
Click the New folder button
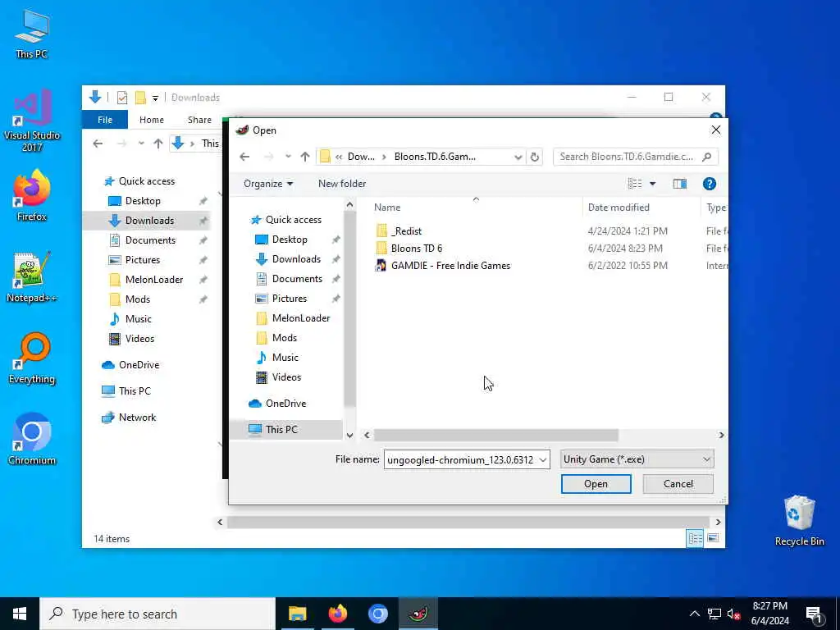point(342,184)
